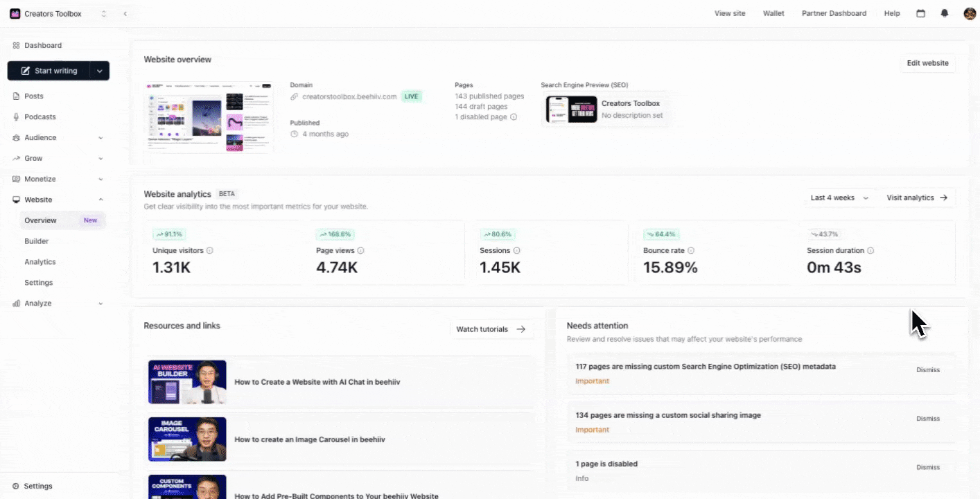Open Settings under Website
980x499 pixels.
pyautogui.click(x=39, y=283)
